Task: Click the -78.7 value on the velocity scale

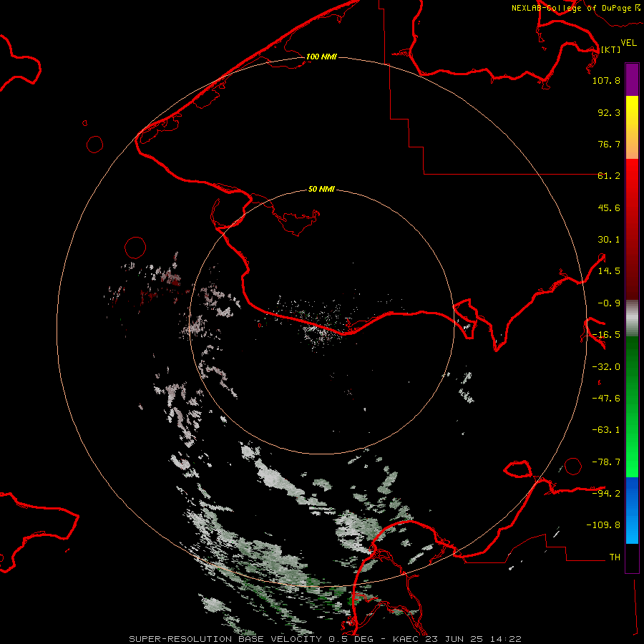Action: [x=606, y=462]
